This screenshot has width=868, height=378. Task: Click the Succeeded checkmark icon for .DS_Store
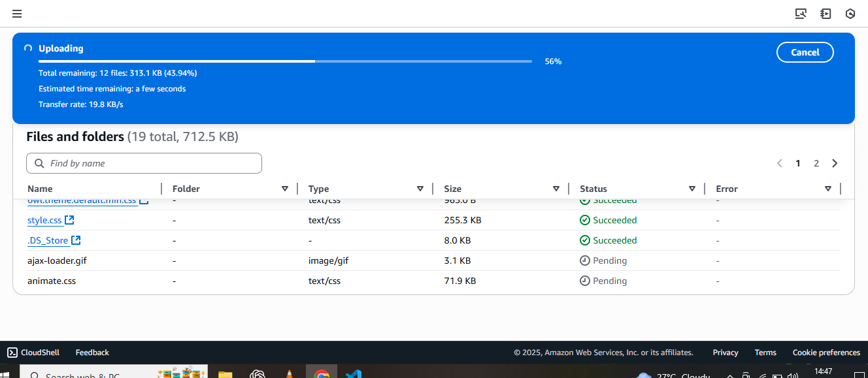(585, 240)
